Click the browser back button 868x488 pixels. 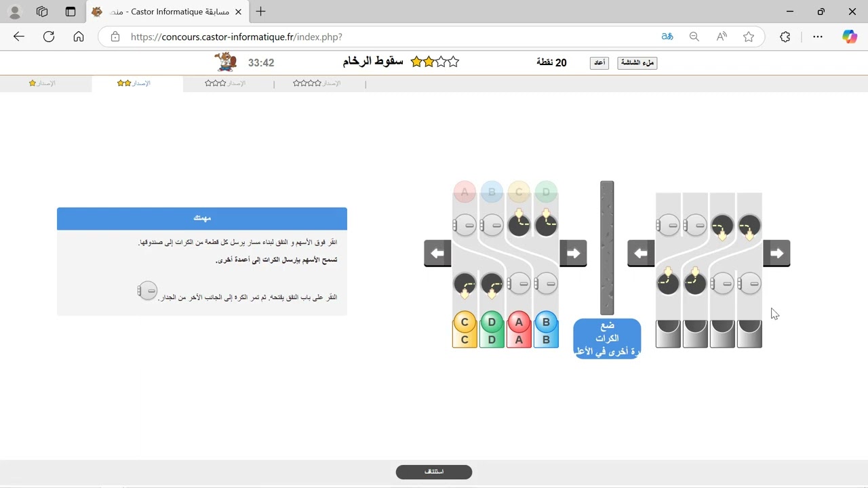19,37
